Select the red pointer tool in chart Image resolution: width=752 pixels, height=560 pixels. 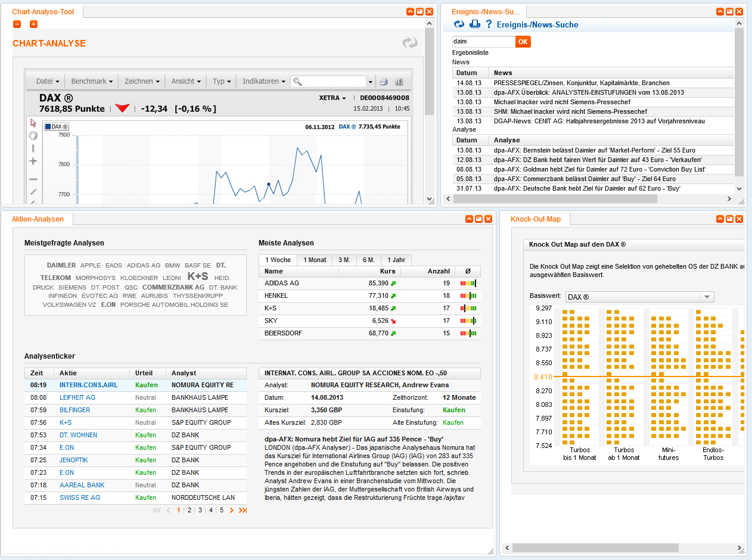[x=33, y=123]
